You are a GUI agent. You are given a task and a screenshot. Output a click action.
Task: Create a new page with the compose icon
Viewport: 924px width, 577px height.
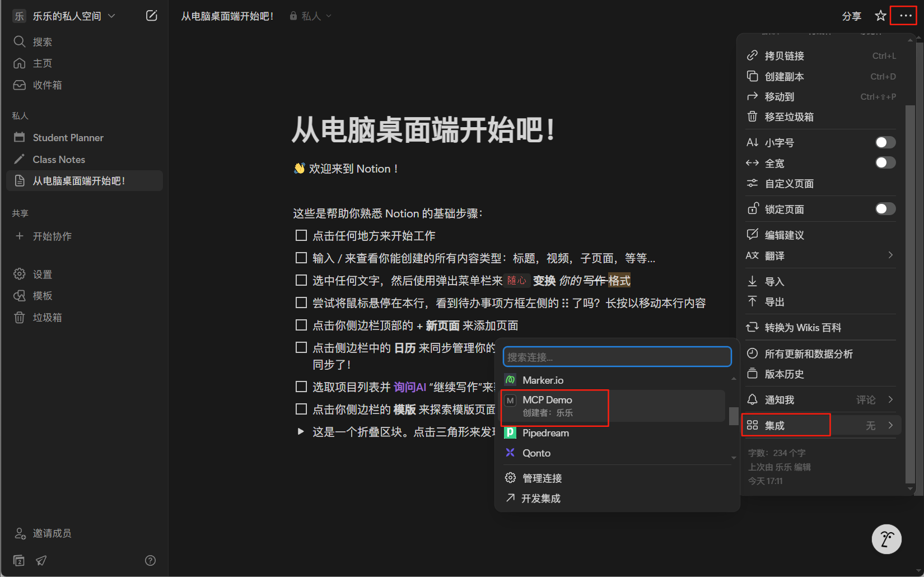(x=151, y=16)
